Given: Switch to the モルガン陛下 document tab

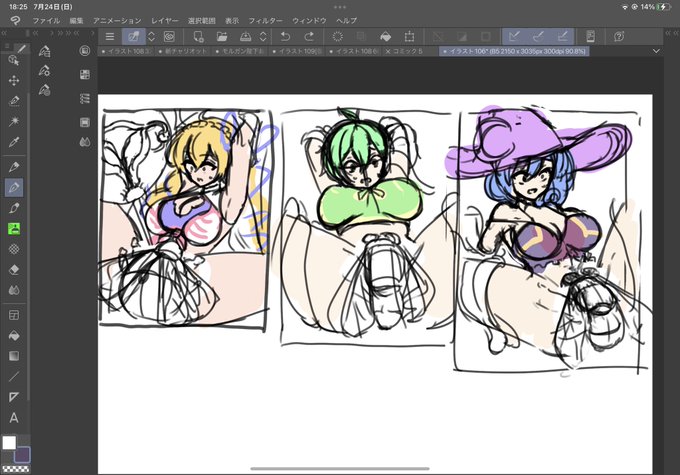Looking at the screenshot, I should [240, 51].
